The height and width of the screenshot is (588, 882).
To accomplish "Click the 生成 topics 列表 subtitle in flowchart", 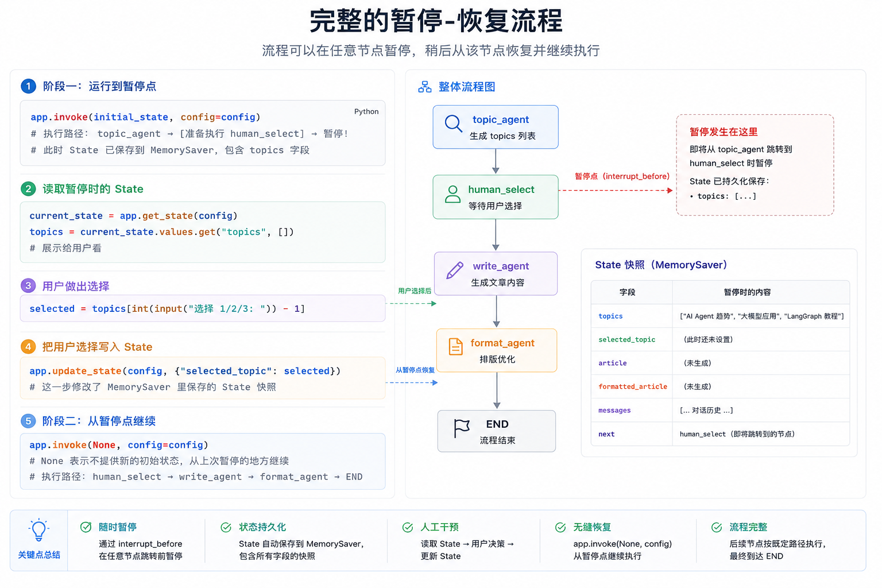I will tap(502, 136).
